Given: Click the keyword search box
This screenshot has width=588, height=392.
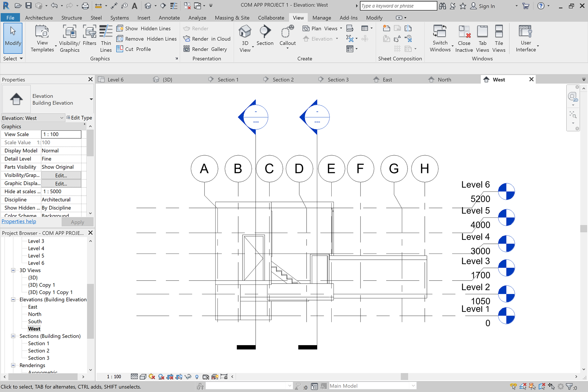Looking at the screenshot, I should [x=398, y=6].
